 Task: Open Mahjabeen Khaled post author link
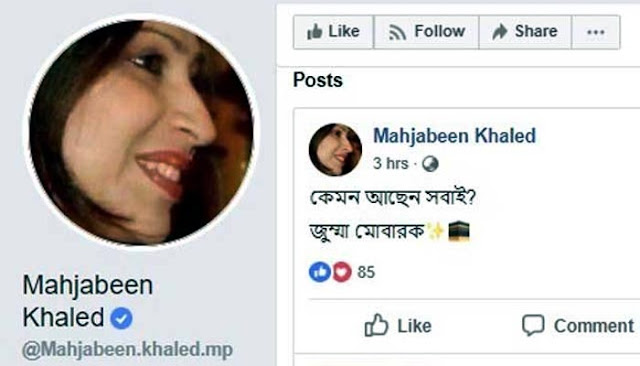click(454, 136)
